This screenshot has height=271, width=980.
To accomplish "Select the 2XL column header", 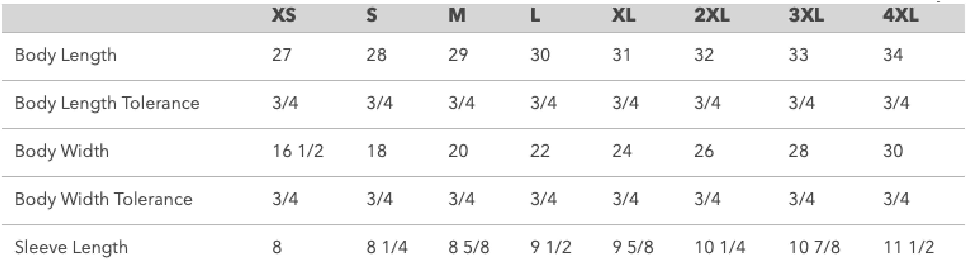I will (712, 15).
